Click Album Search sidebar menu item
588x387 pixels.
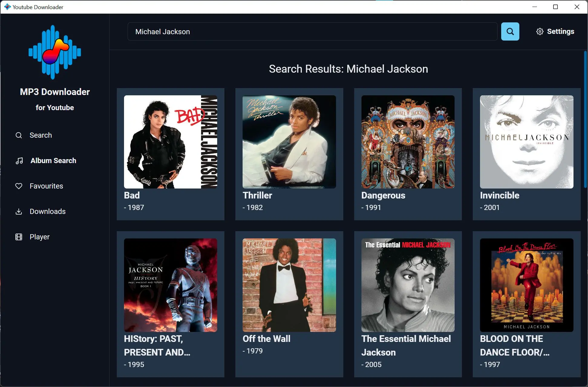point(53,161)
